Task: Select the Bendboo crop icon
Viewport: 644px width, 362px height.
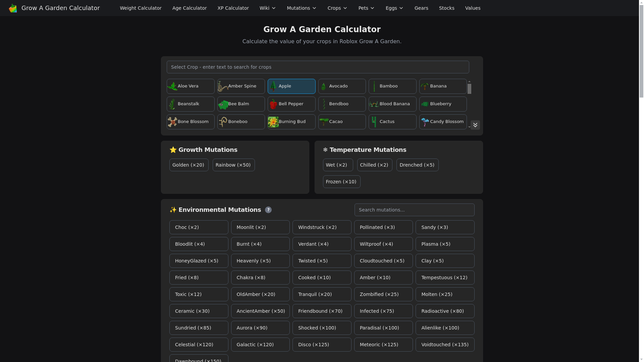Action: click(324, 104)
